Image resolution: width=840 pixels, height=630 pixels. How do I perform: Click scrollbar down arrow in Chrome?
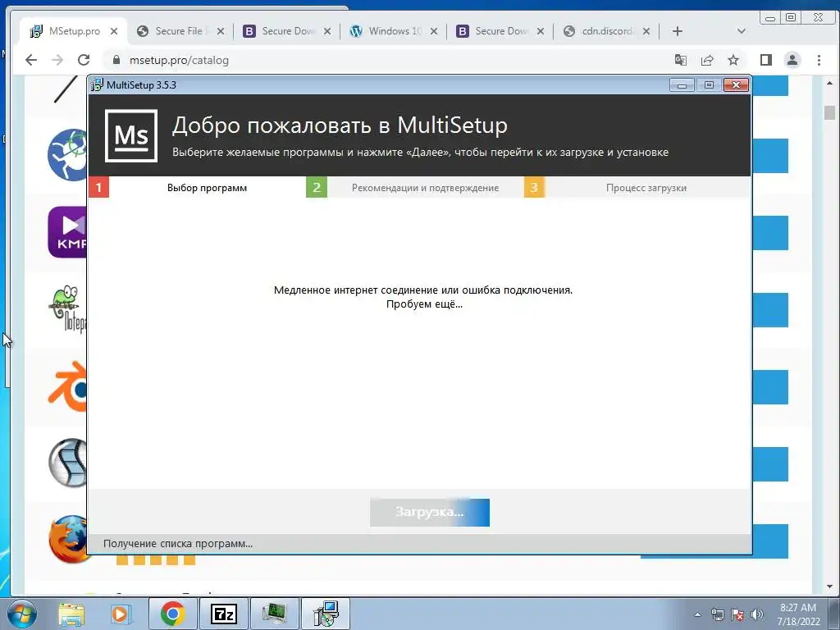click(x=830, y=587)
